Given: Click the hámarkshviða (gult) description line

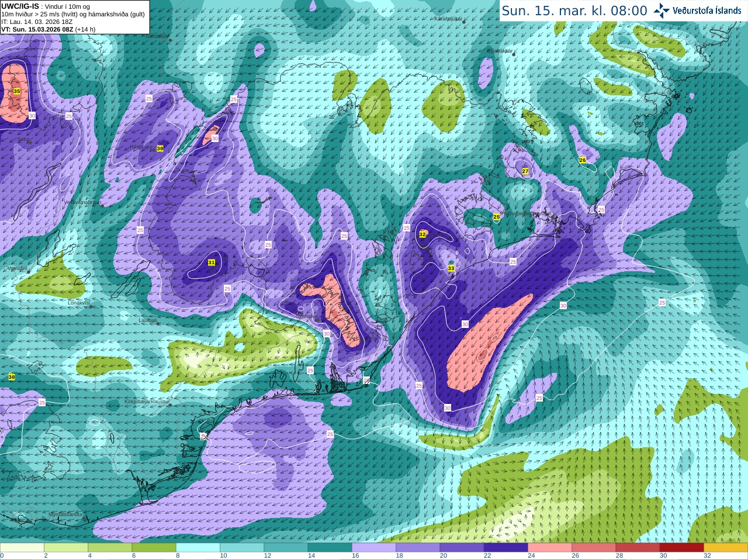Looking at the screenshot, I should point(73,14).
